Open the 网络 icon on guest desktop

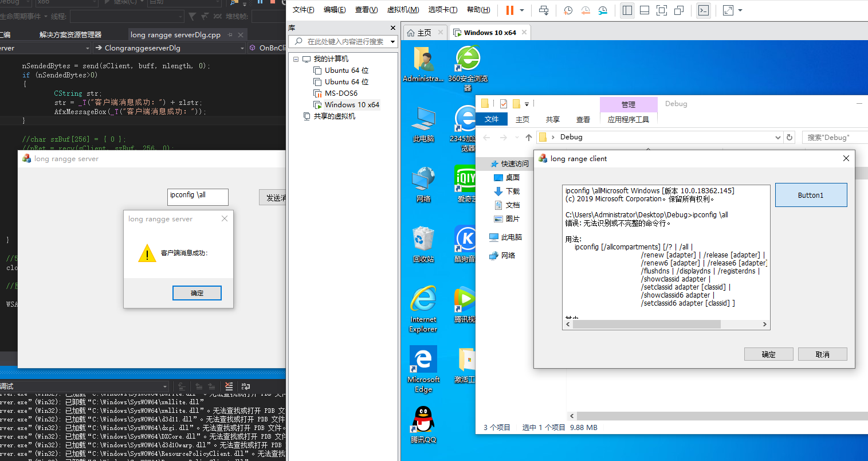tap(423, 185)
